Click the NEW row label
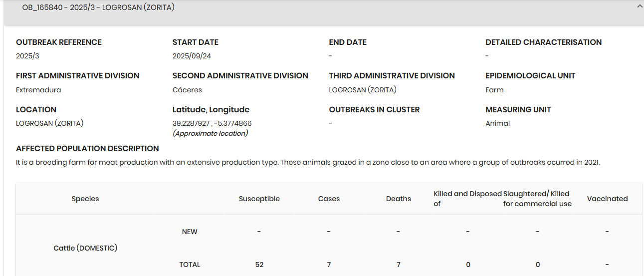The height and width of the screenshot is (276, 644). [190, 232]
